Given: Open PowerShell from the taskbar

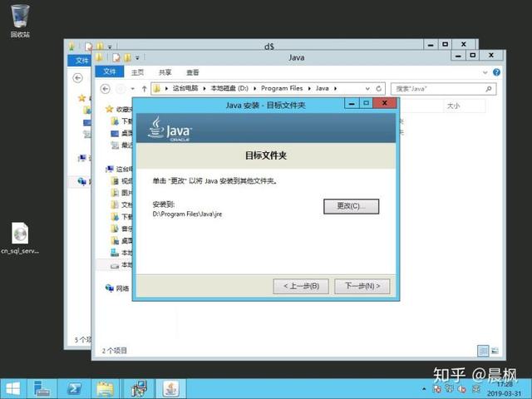Looking at the screenshot, I should (x=74, y=389).
